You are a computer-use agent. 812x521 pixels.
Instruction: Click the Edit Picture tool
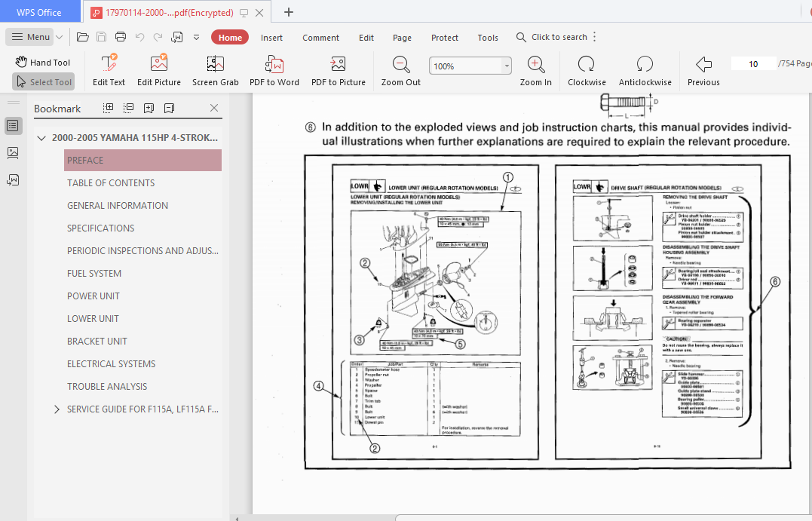(159, 70)
